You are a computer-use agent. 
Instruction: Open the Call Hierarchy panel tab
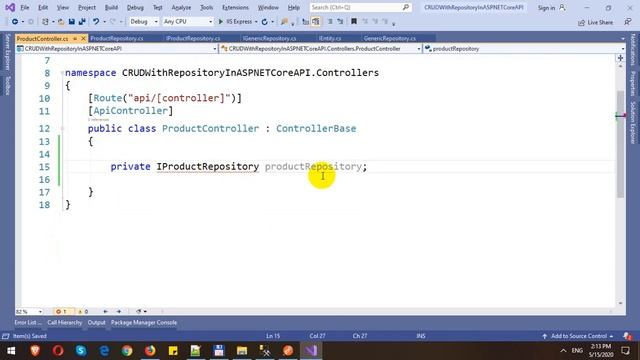pos(64,322)
